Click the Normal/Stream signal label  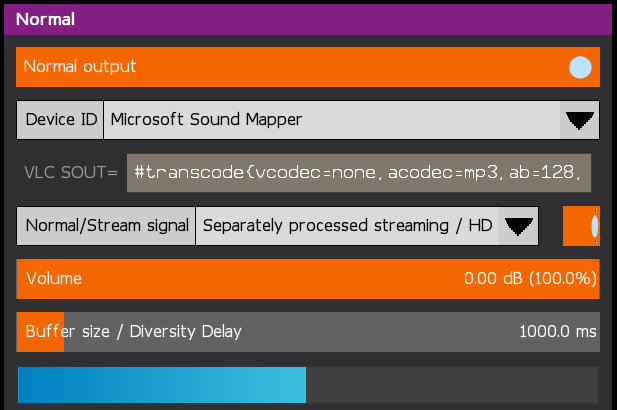coord(107,226)
